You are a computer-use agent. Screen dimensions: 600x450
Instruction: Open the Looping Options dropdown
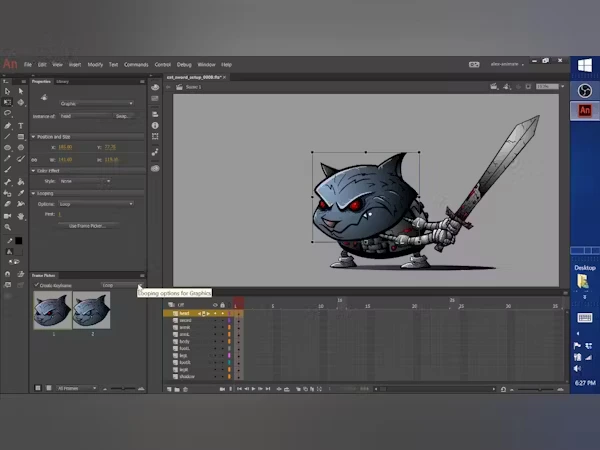click(96, 204)
